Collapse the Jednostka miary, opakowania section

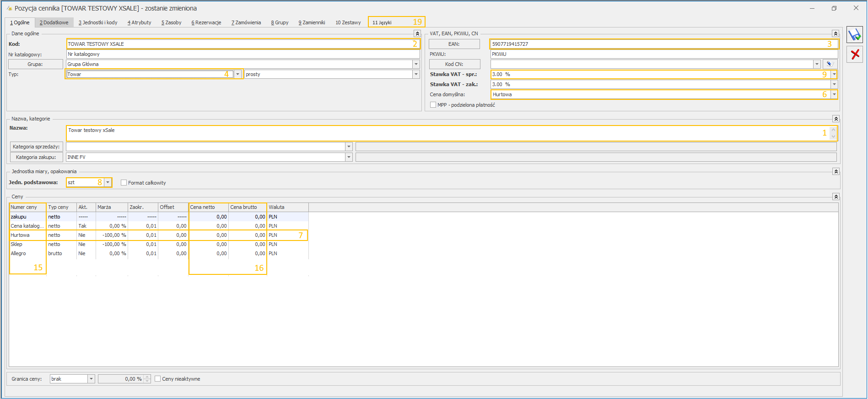point(836,171)
